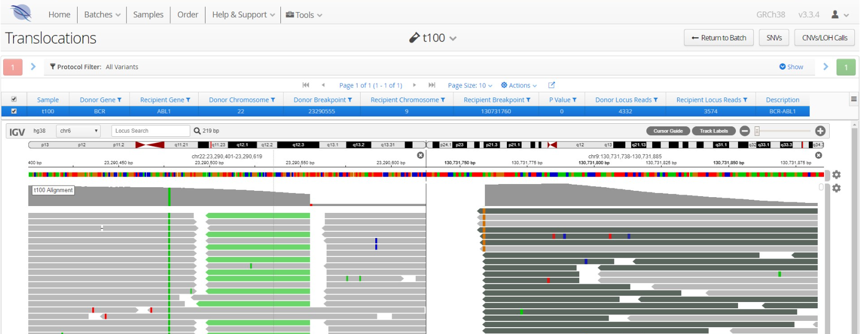Click the 23290555 donor breakpoint cell

point(322,111)
